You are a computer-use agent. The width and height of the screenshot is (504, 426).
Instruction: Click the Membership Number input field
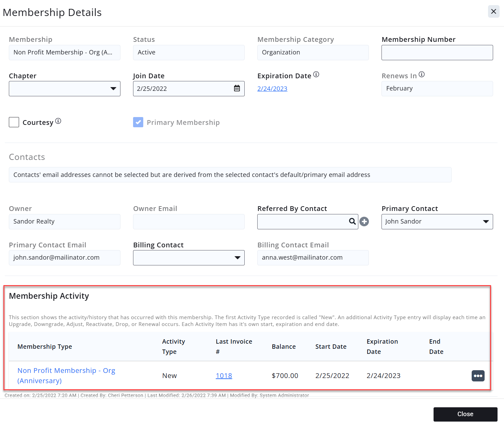[x=437, y=52]
